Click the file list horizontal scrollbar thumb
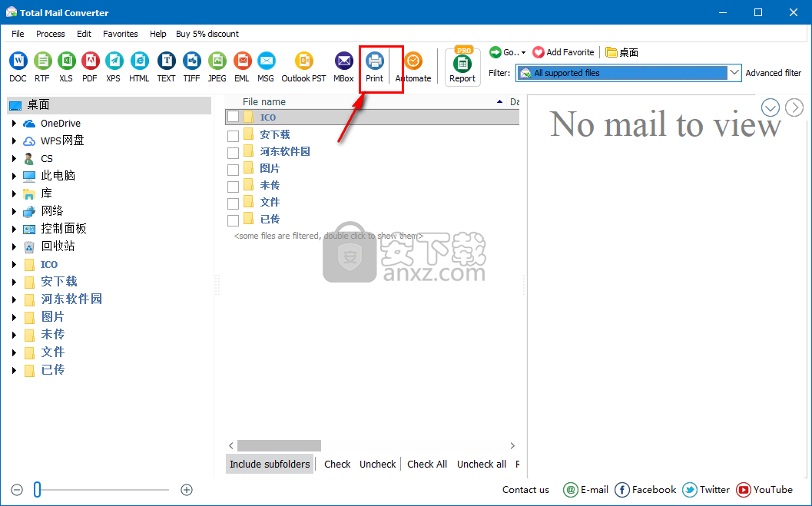 pyautogui.click(x=279, y=445)
